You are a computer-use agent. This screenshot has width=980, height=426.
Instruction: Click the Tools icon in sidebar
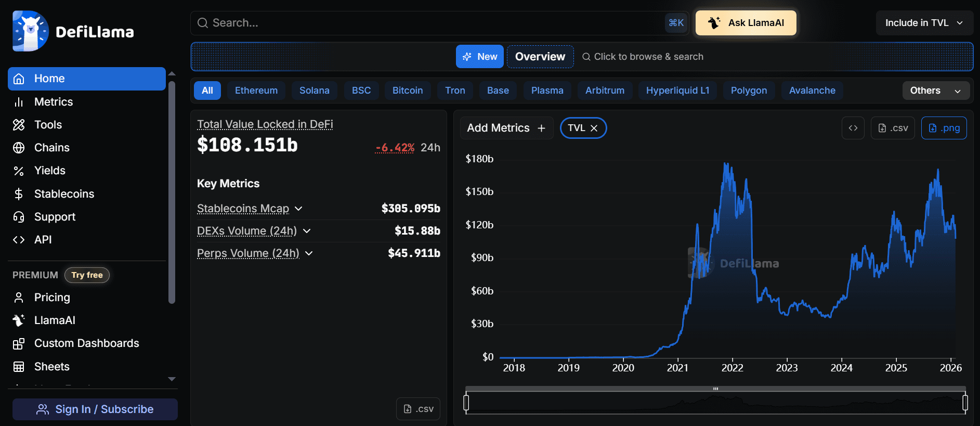click(19, 125)
